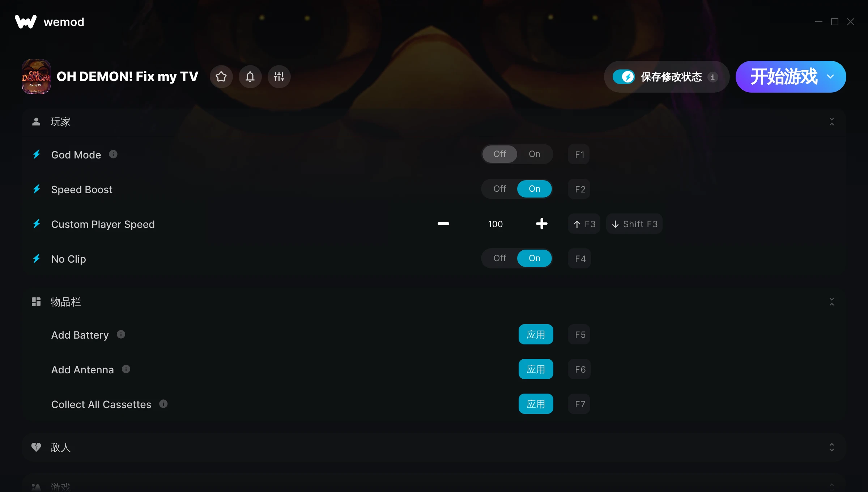Image resolution: width=868 pixels, height=492 pixels.
Task: Open dropdown arrow beside 开始游戏
Action: point(830,77)
